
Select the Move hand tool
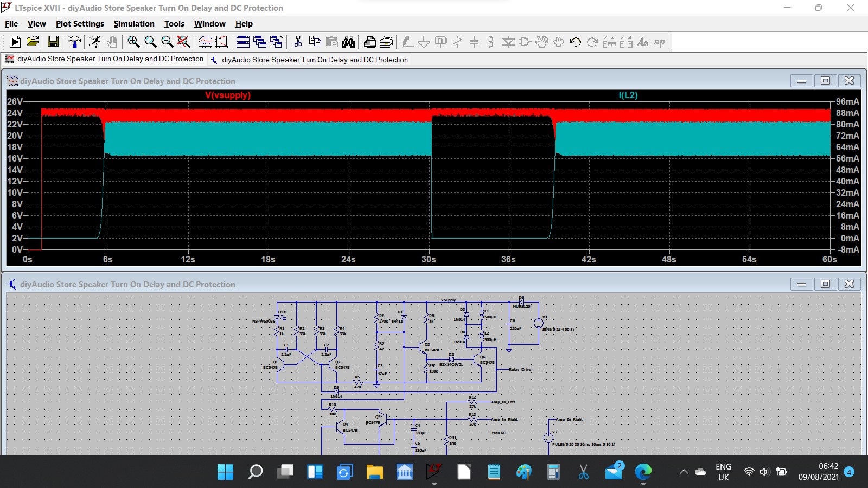click(542, 42)
